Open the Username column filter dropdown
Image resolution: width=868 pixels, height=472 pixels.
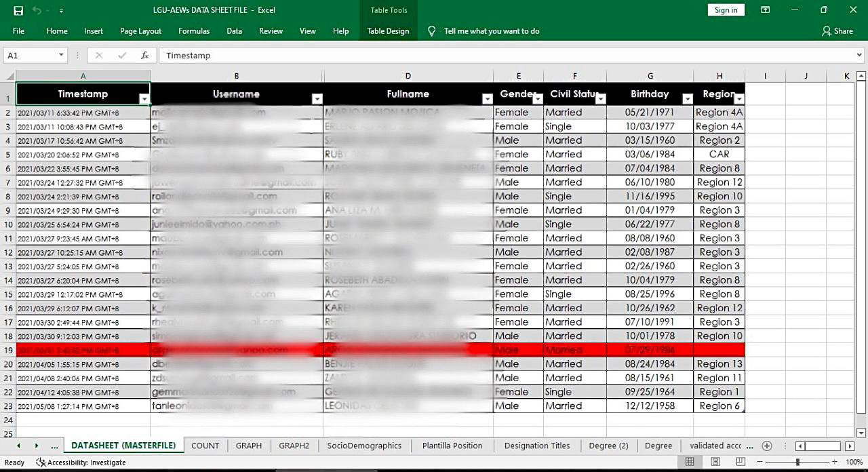(317, 99)
